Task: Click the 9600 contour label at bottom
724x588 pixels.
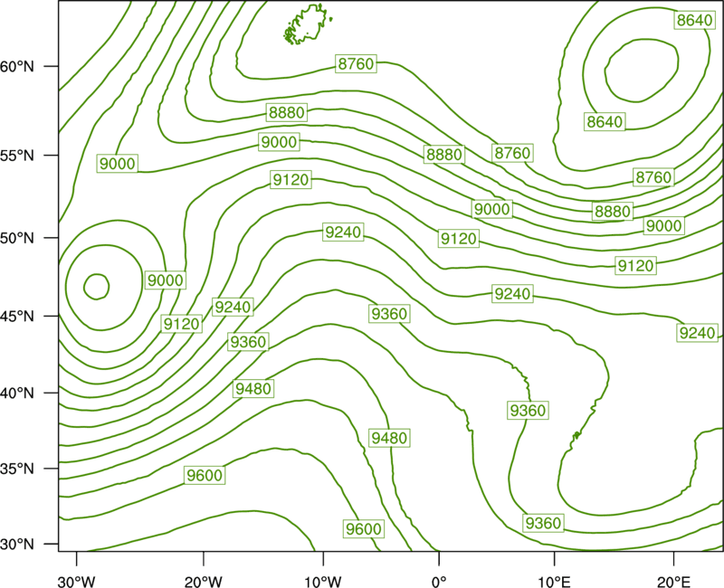Action: point(364,529)
